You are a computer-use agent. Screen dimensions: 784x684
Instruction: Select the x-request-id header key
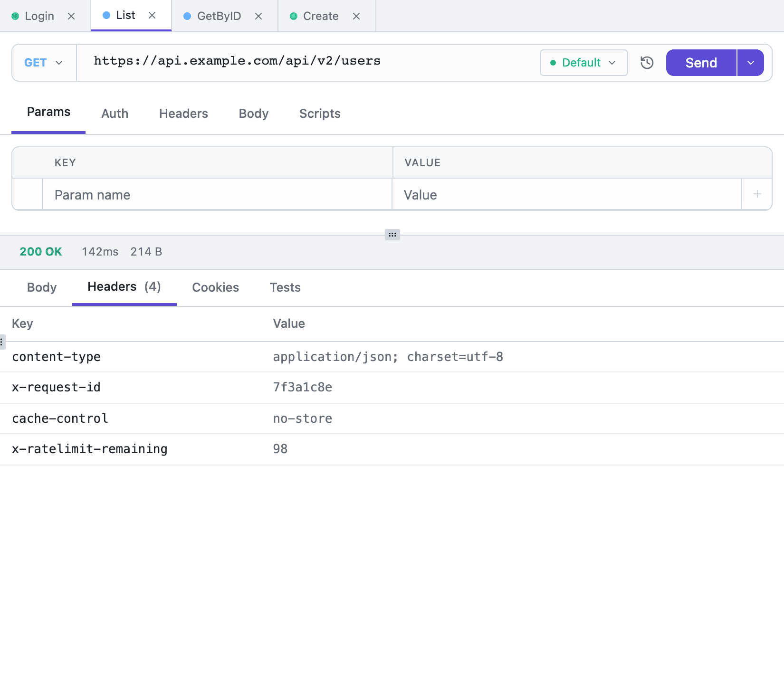[x=56, y=387]
